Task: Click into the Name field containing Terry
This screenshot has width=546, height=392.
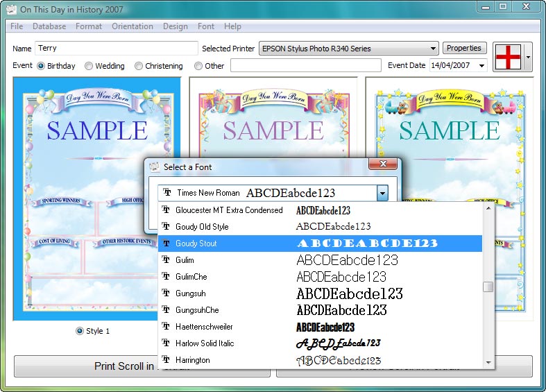Action: (117, 48)
